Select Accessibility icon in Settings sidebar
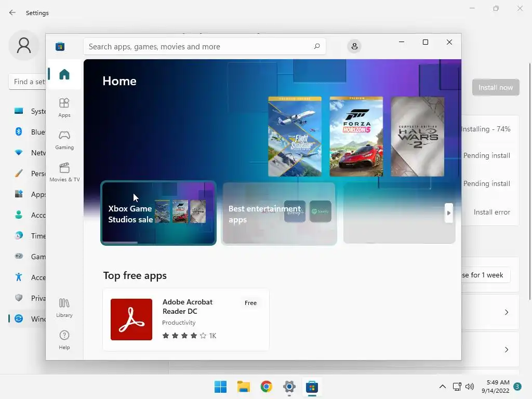This screenshot has height=399, width=532. point(19,277)
